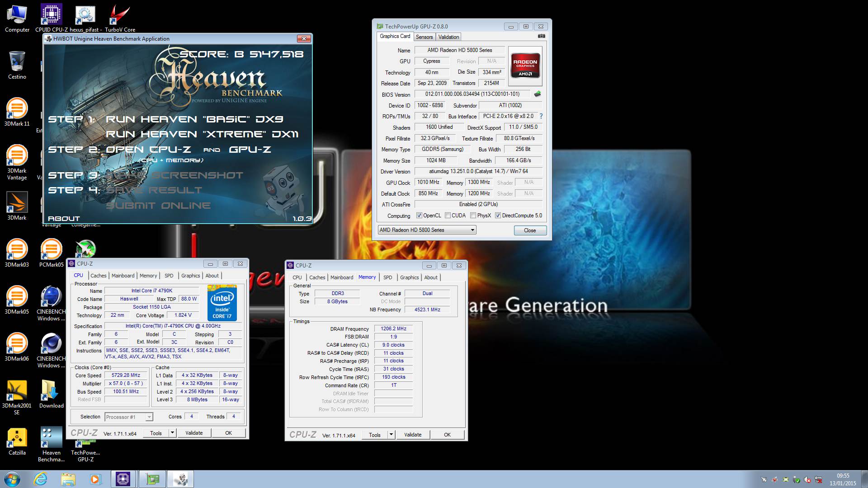This screenshot has height=488, width=868.
Task: Open hexus_pifast desktop shortcut
Action: click(x=85, y=19)
